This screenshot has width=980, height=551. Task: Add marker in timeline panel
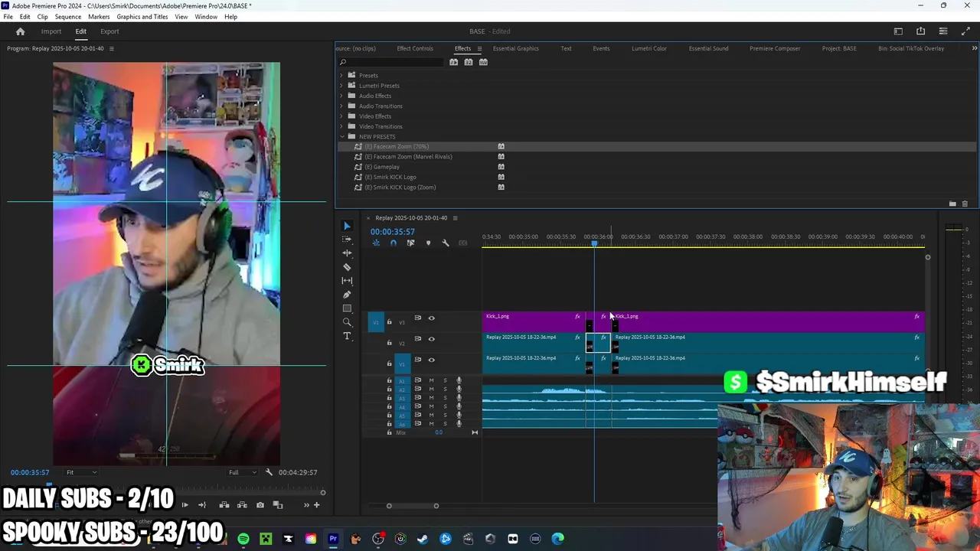pyautogui.click(x=428, y=243)
